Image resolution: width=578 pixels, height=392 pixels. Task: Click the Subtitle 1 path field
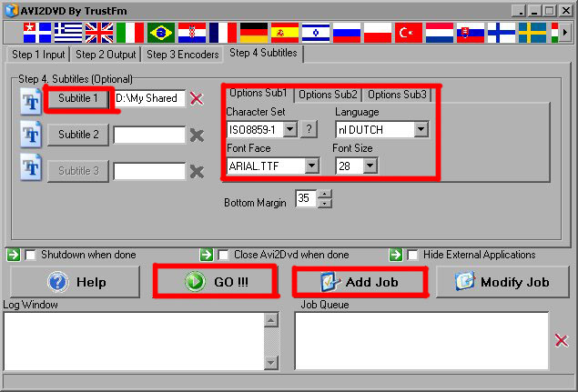pyautogui.click(x=149, y=98)
